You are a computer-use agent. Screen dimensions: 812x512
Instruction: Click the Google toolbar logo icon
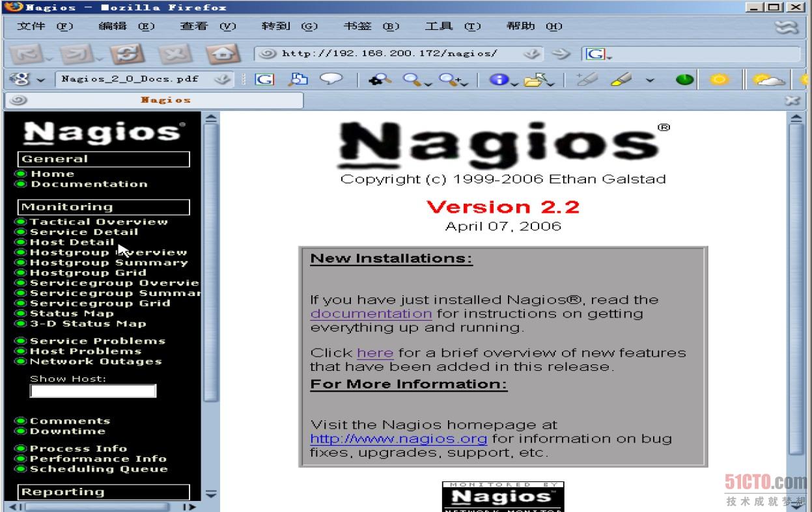pyautogui.click(x=20, y=79)
